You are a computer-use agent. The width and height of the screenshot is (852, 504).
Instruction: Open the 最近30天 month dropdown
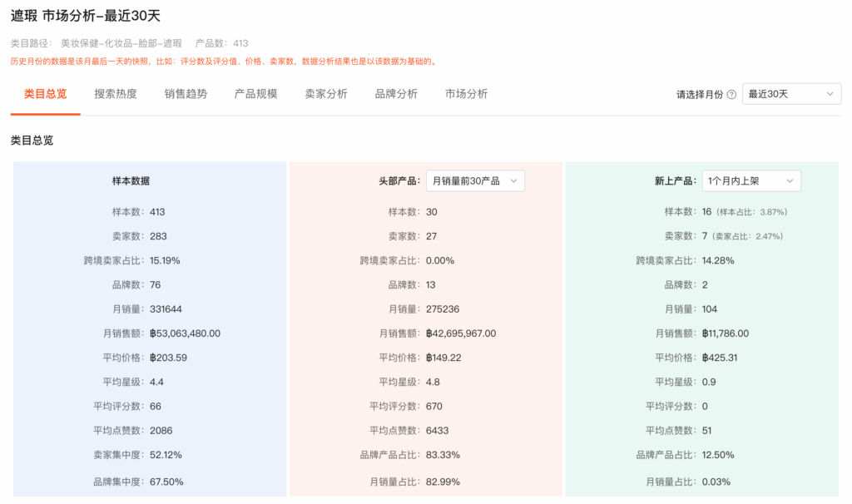point(791,94)
